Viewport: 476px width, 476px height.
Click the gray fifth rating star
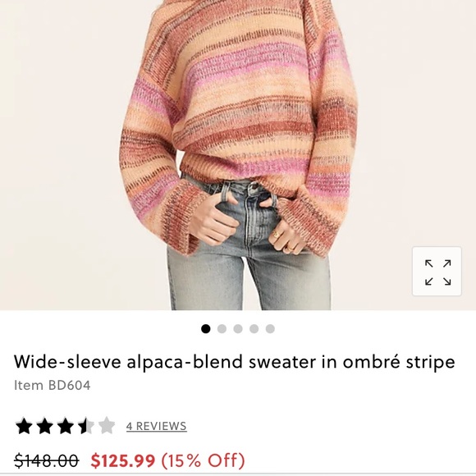tap(107, 426)
